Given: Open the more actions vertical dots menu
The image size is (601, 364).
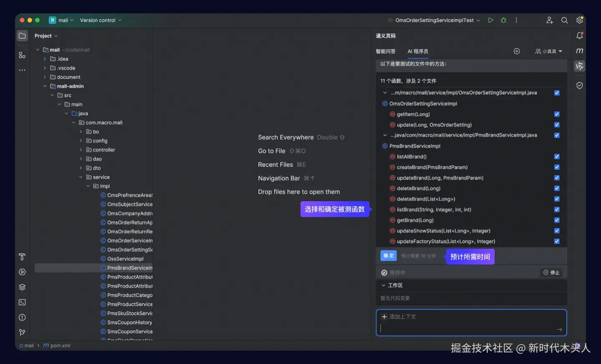Looking at the screenshot, I should pyautogui.click(x=516, y=20).
